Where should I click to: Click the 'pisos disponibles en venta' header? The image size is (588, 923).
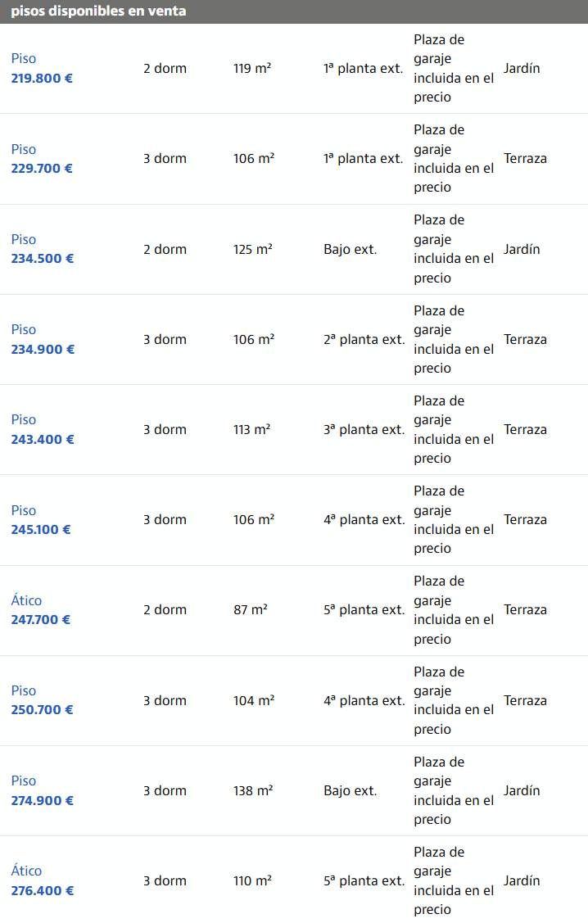pos(98,11)
